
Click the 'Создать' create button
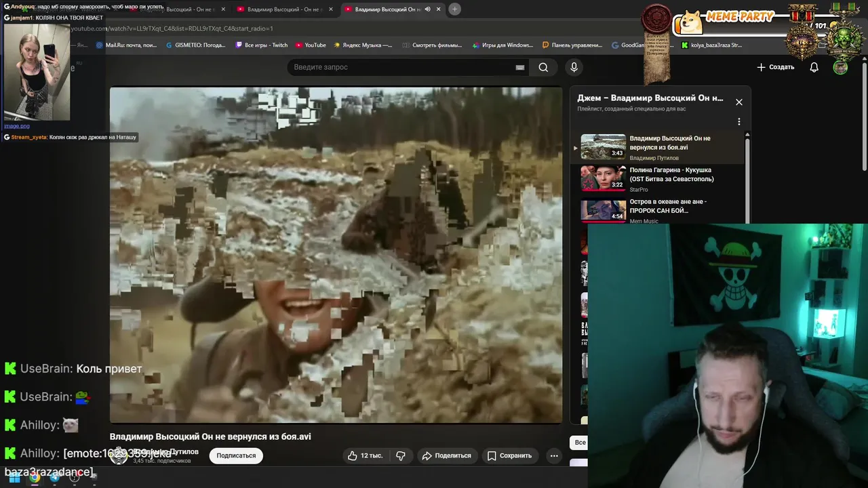pos(775,67)
